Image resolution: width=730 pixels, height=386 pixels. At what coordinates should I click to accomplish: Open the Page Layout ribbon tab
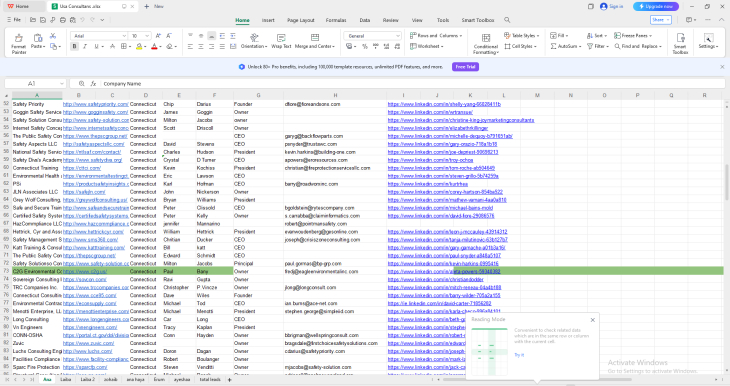pos(301,20)
